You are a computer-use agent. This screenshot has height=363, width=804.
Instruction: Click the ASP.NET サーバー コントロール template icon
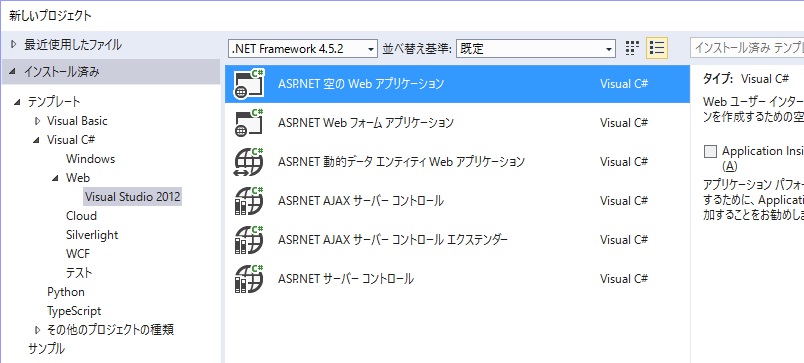249,278
